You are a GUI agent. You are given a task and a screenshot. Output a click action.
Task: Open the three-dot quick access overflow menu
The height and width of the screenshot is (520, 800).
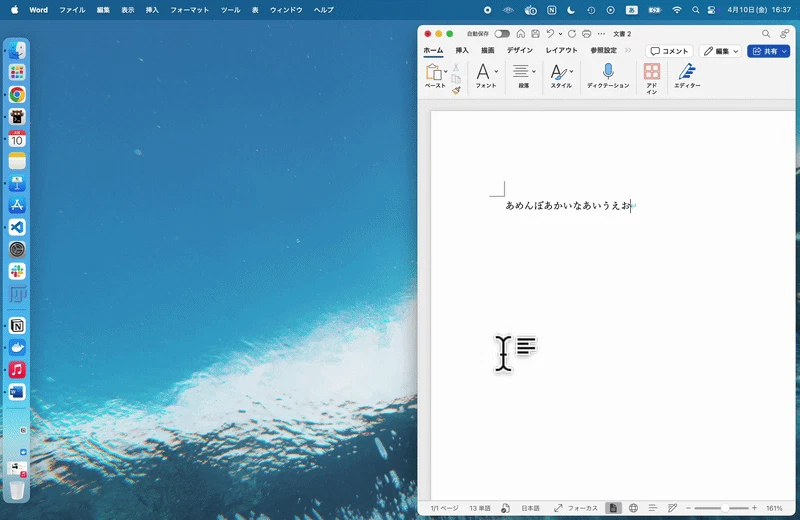tap(601, 34)
